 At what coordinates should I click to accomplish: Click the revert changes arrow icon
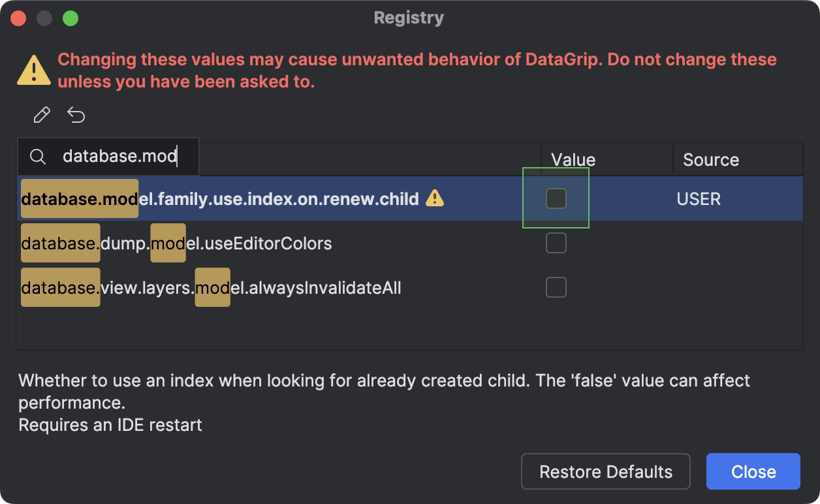(76, 114)
